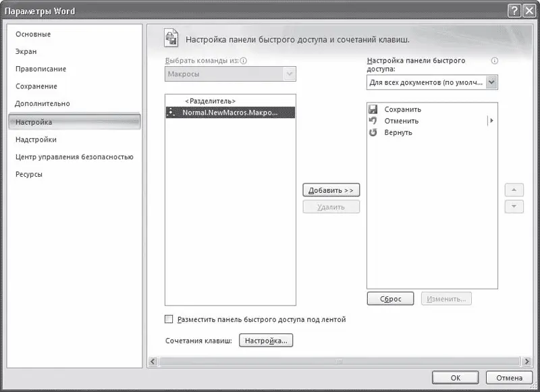Click the macro icon beside Normal.NewMacros

(171, 113)
